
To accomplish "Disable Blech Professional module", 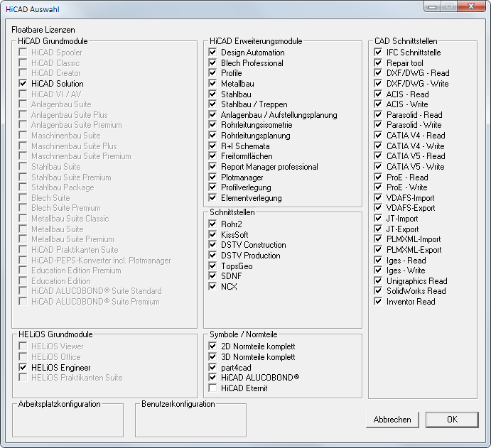I will point(212,63).
